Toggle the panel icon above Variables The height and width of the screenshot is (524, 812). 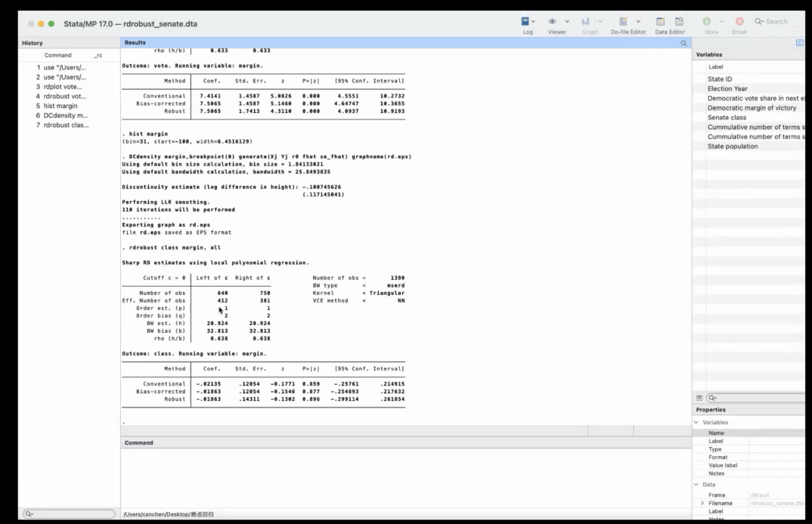click(800, 43)
